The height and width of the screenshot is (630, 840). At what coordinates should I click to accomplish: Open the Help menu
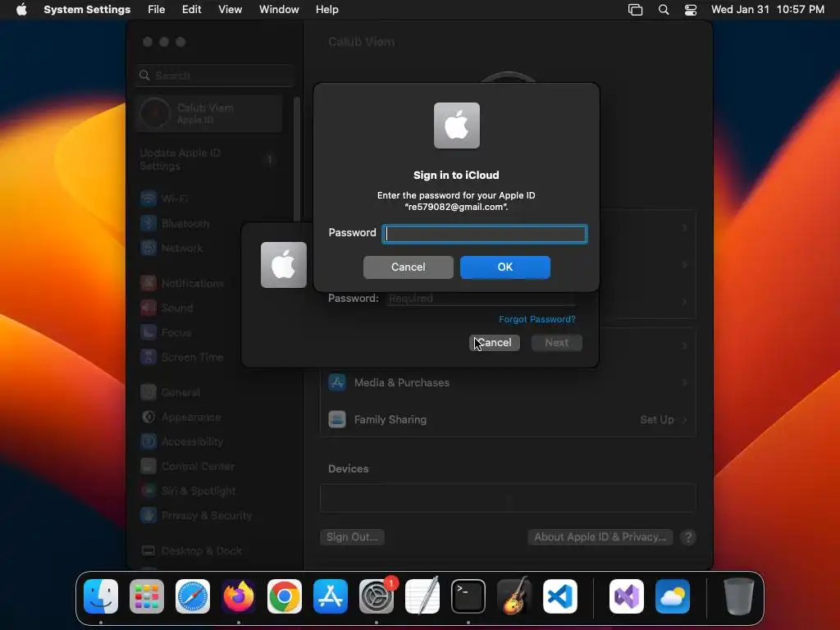click(326, 10)
